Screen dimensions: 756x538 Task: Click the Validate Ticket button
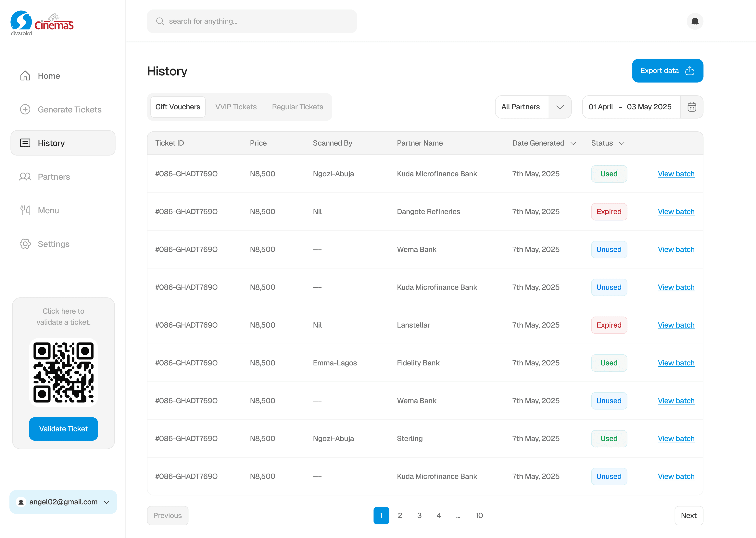click(x=64, y=429)
